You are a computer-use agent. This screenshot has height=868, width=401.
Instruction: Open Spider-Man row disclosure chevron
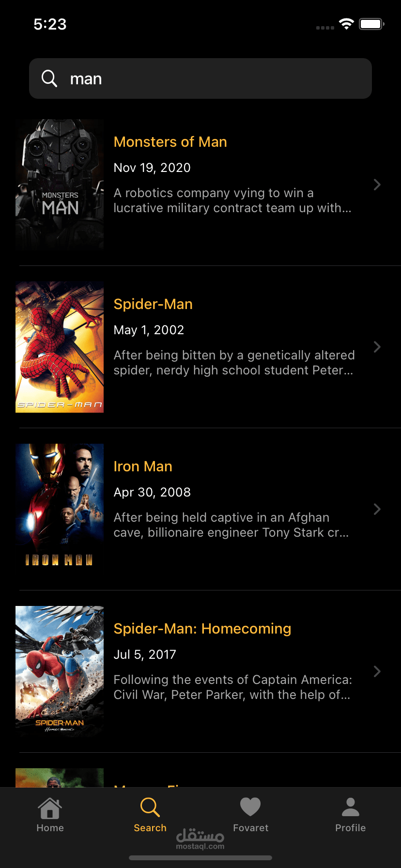pyautogui.click(x=377, y=347)
